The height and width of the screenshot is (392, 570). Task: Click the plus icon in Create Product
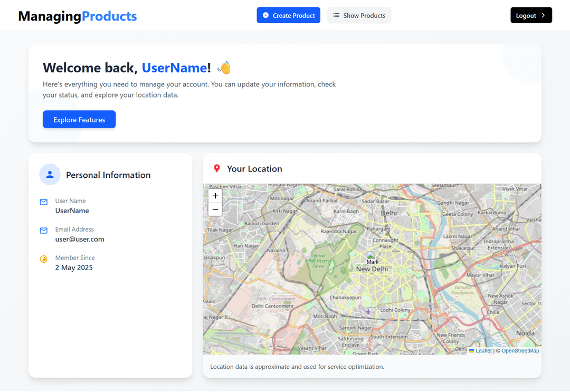coord(265,15)
